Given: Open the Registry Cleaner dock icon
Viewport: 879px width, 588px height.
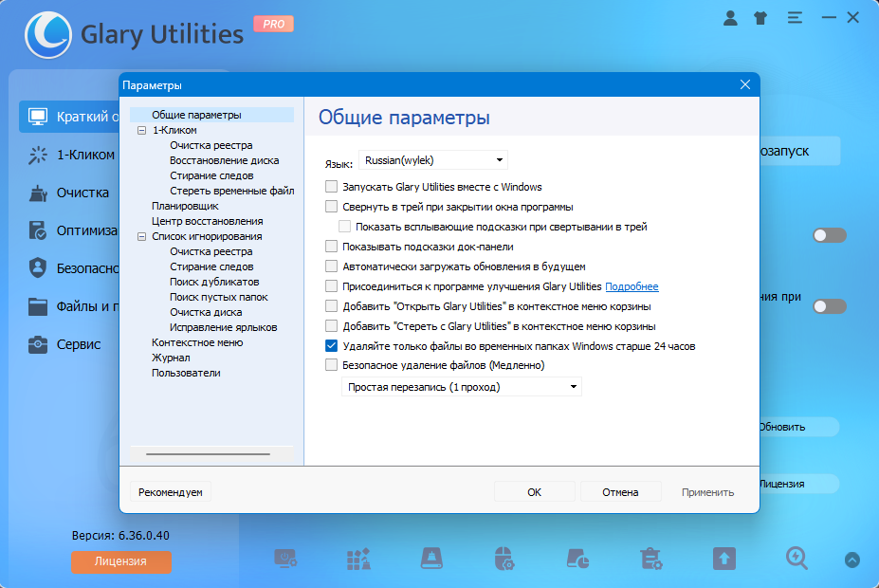Looking at the screenshot, I should (x=358, y=559).
